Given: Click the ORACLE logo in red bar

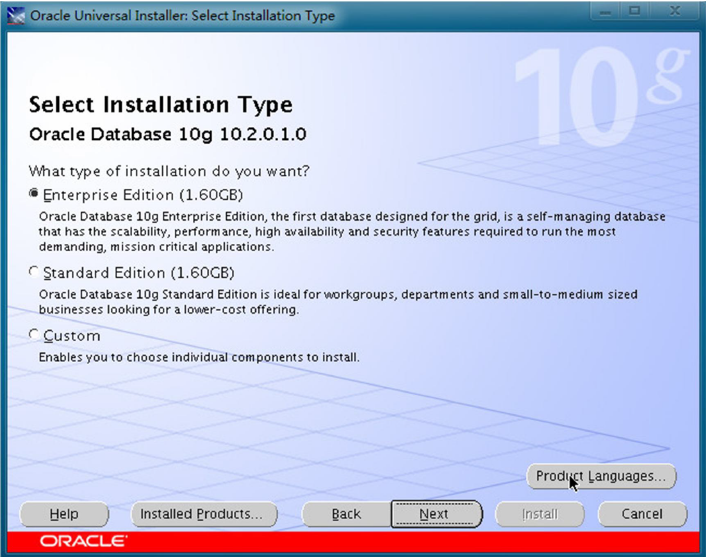Looking at the screenshot, I should click(x=83, y=541).
